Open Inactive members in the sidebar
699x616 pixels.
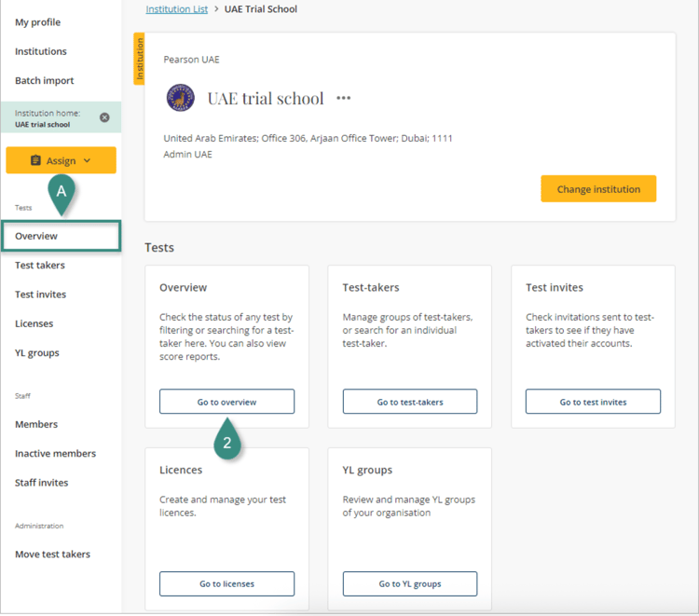55,454
